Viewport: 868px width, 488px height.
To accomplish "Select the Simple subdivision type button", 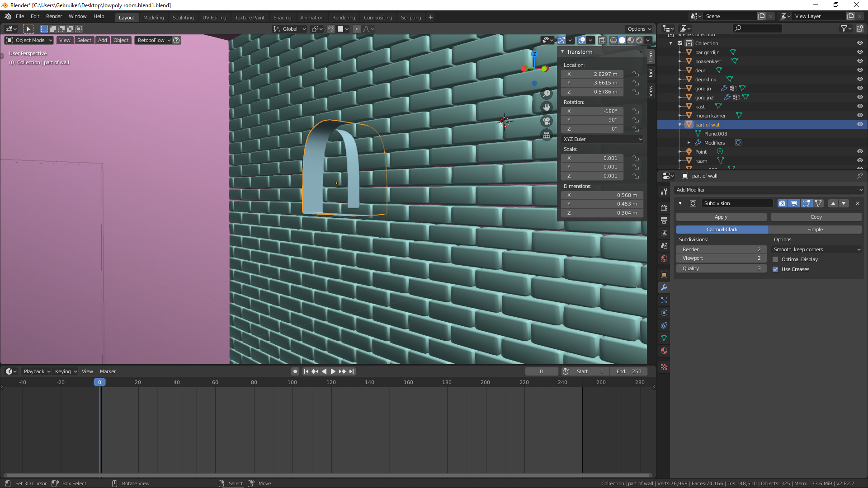I will (x=815, y=230).
